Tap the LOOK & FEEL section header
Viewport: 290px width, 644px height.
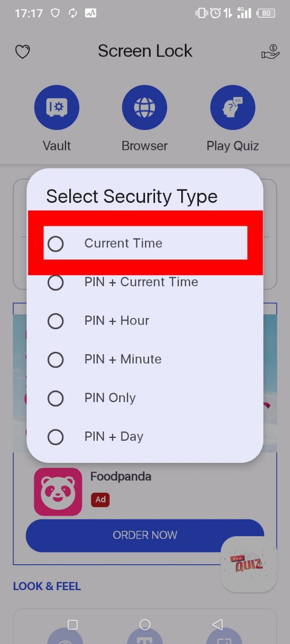click(x=47, y=586)
